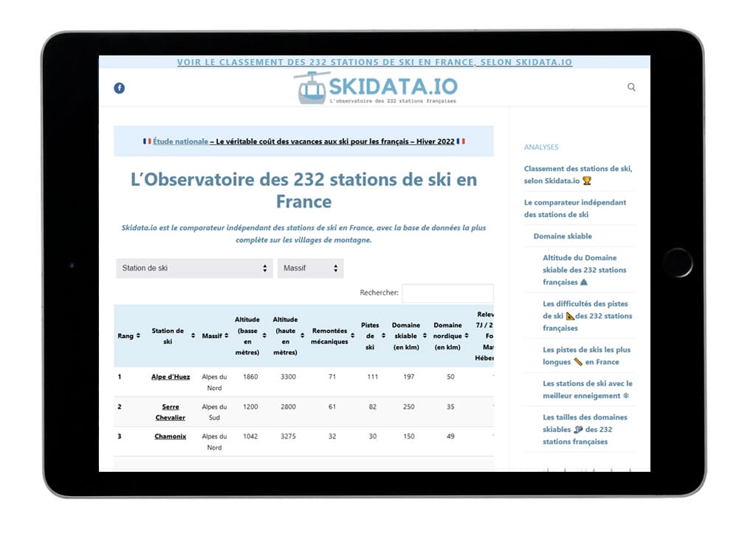The width and height of the screenshot is (756, 539).
Task: Click 'Alpes du Sud' massif cell
Action: [x=215, y=412]
